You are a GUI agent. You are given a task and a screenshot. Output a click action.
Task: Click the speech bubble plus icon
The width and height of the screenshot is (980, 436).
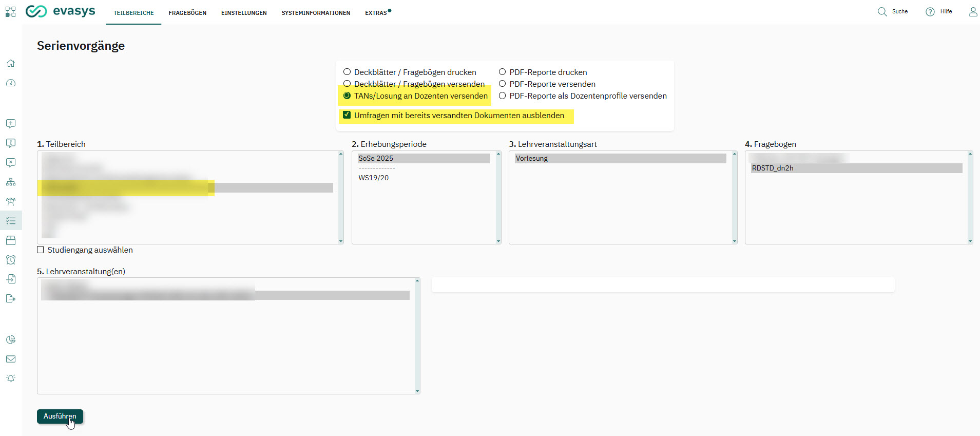tap(11, 124)
